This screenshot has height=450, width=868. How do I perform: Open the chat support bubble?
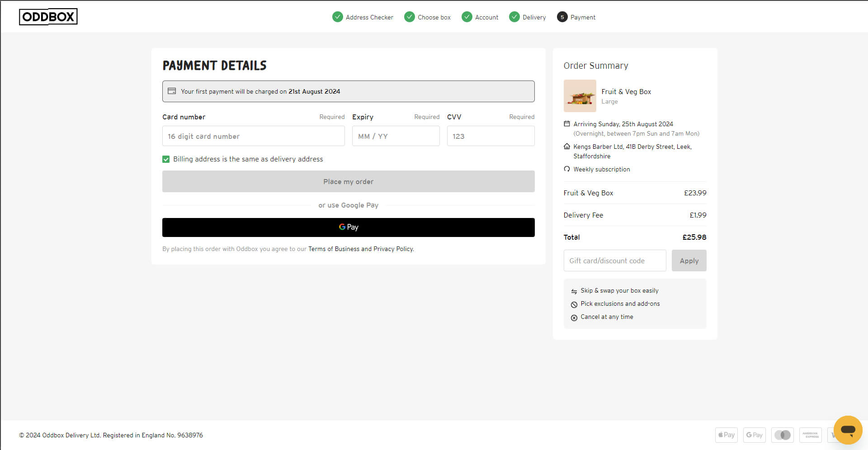click(848, 430)
